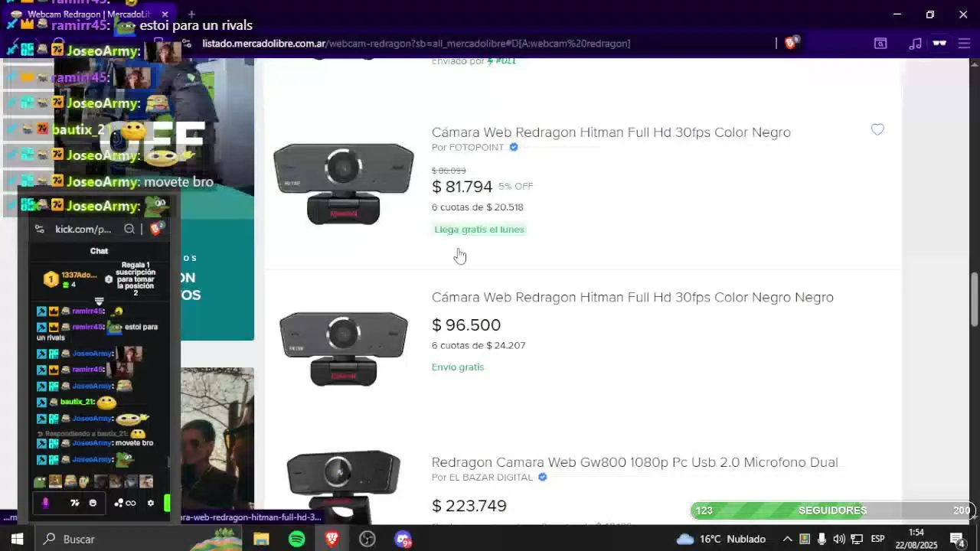Screen dimensions: 980x551
Task: Open chat settings gear icon
Action: pos(150,503)
